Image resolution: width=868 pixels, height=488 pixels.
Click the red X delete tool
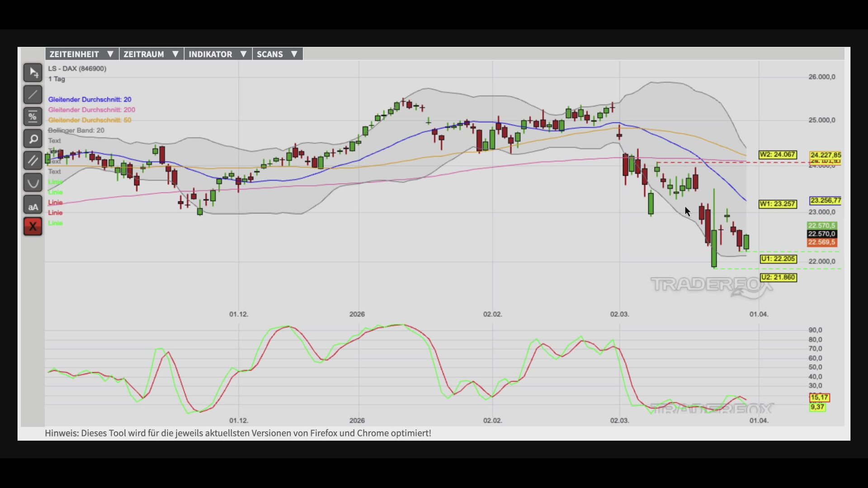pos(33,226)
